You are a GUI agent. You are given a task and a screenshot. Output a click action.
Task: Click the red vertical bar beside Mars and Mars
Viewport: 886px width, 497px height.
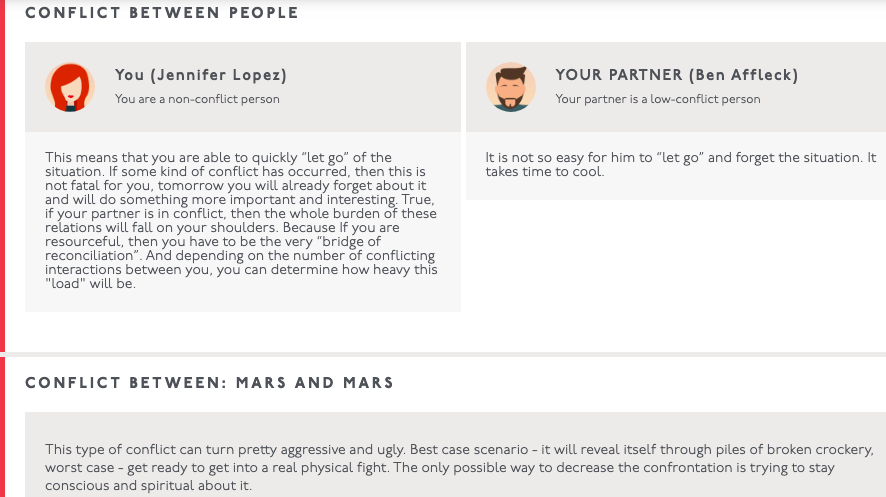coord(2,427)
